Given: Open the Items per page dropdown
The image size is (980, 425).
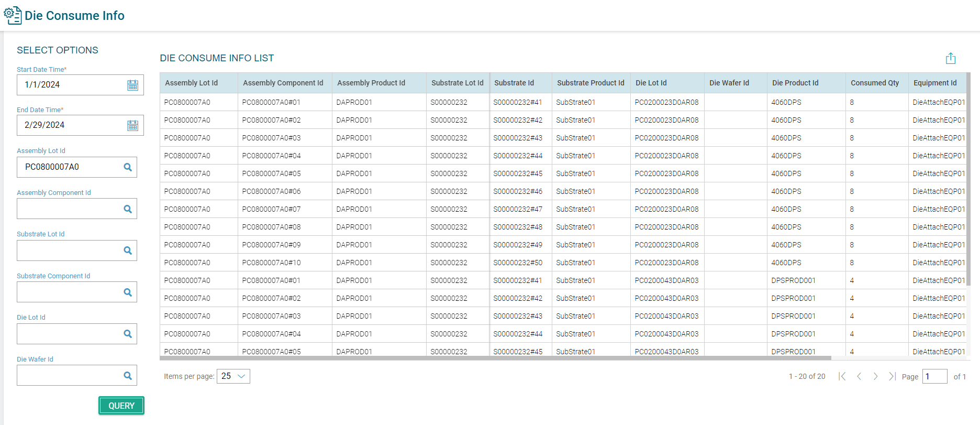Looking at the screenshot, I should tap(233, 376).
